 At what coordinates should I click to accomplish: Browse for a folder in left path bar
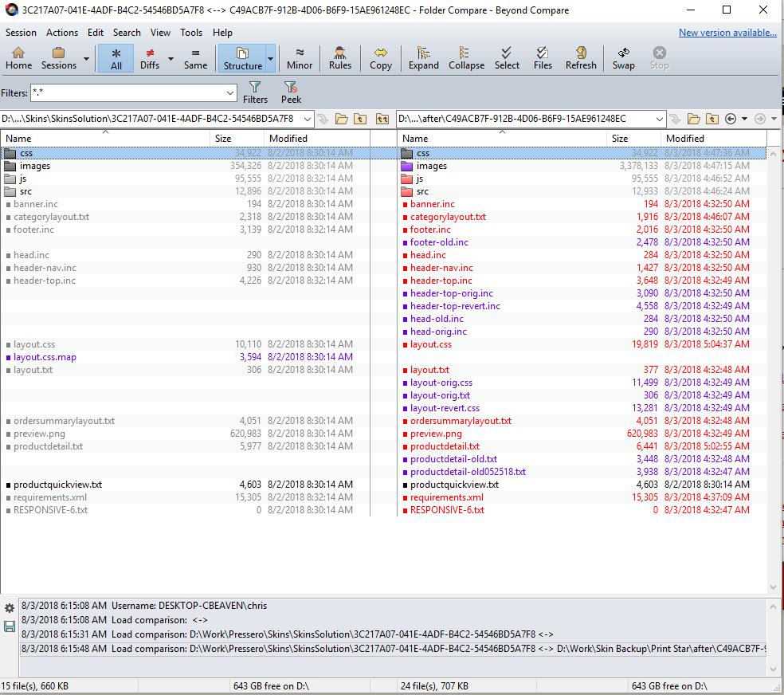click(x=342, y=119)
